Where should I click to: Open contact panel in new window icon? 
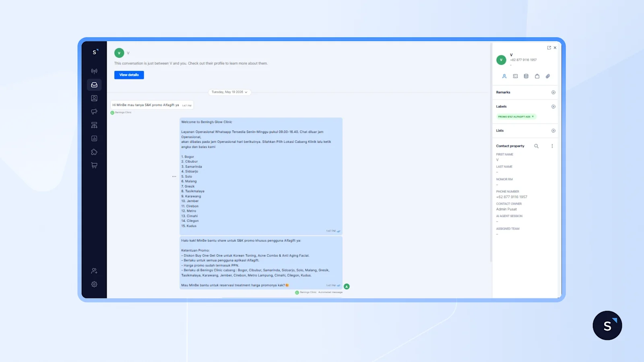[x=549, y=47]
